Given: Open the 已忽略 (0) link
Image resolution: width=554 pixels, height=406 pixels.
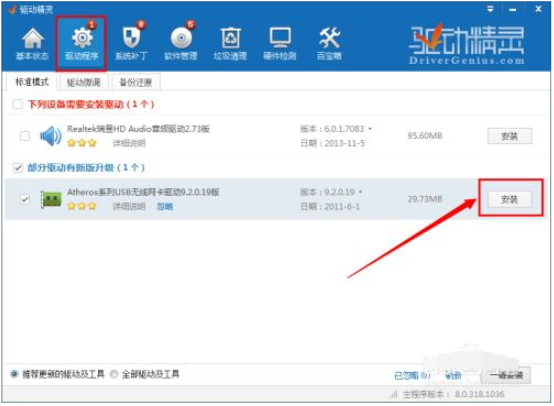Looking at the screenshot, I should [x=412, y=375].
